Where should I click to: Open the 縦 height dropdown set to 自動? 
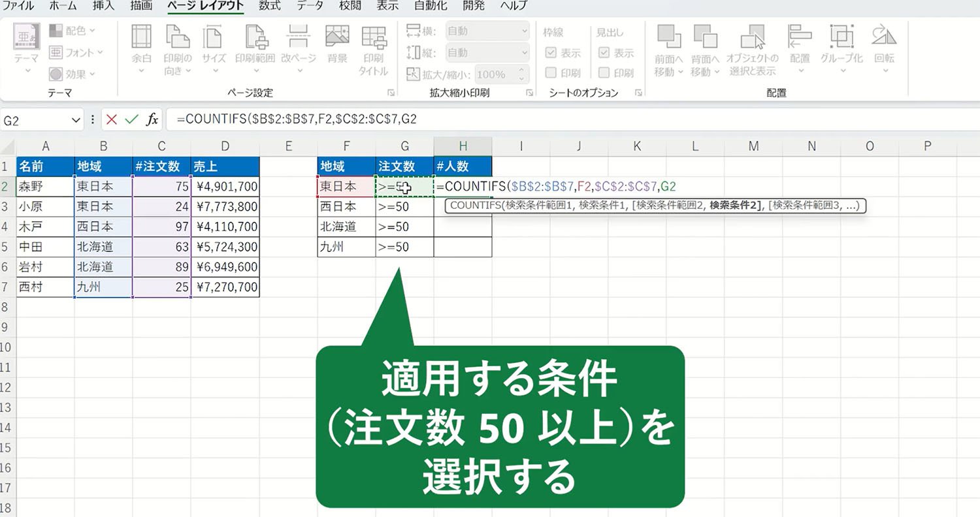(x=487, y=52)
